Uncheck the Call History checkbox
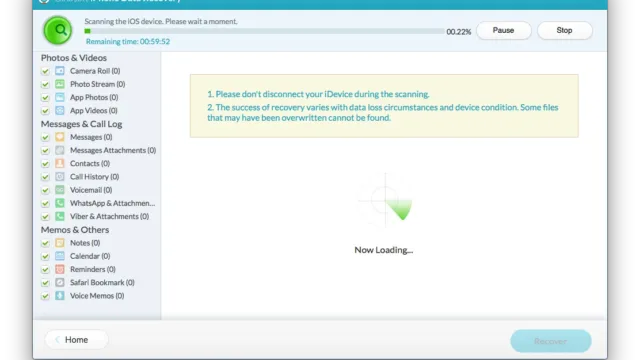640x360 pixels. [45, 177]
